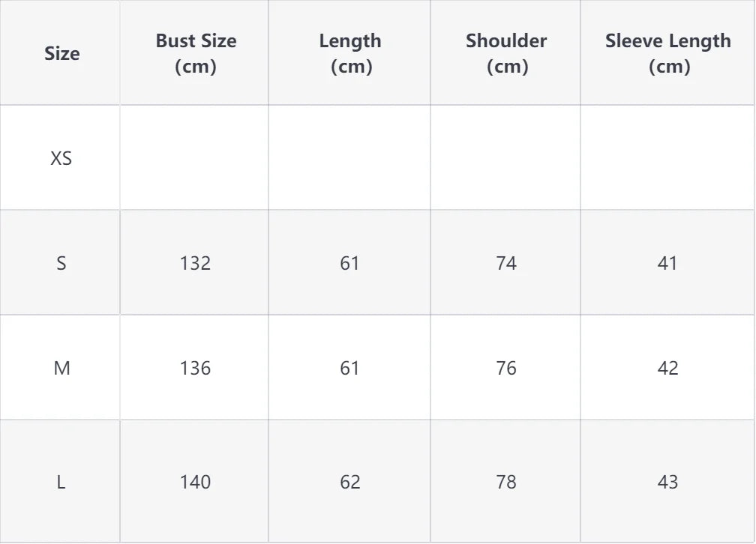Click sleeve length value 42

[667, 368]
